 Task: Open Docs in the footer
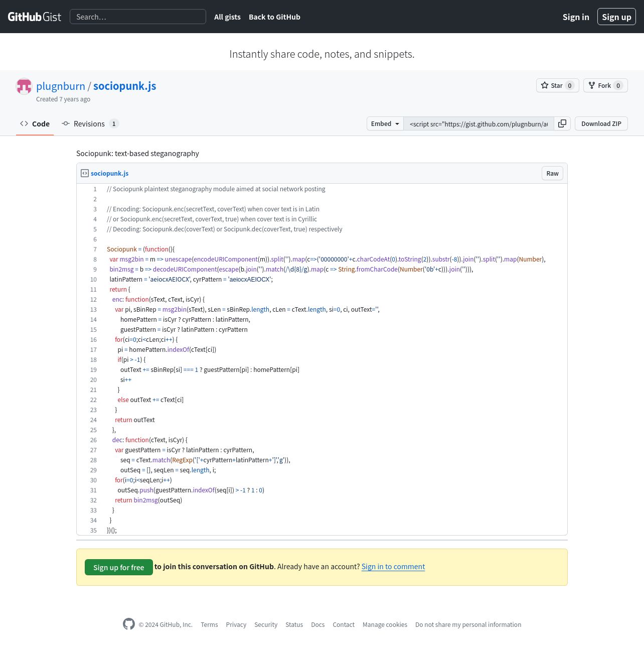pos(318,624)
